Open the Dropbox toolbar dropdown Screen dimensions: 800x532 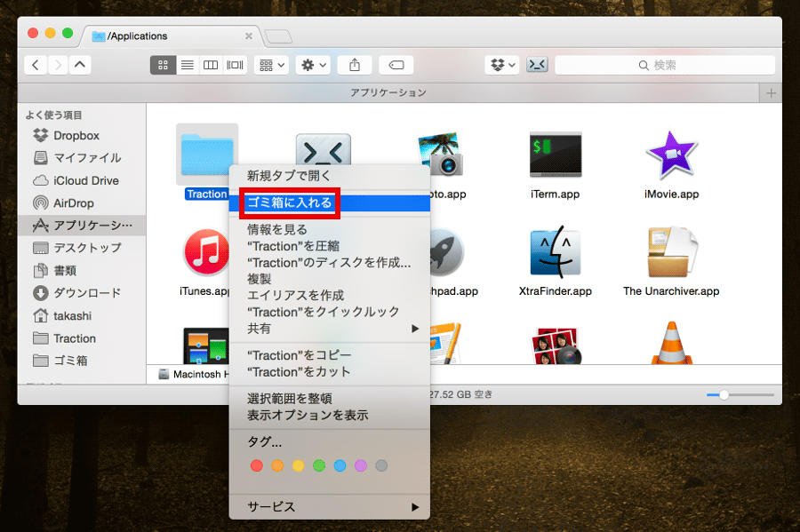[x=502, y=65]
